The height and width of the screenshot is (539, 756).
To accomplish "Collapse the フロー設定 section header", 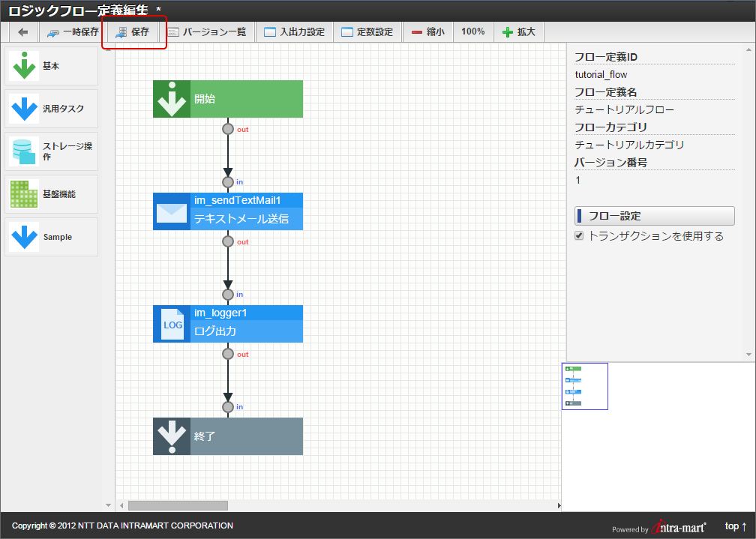I will coord(654,216).
